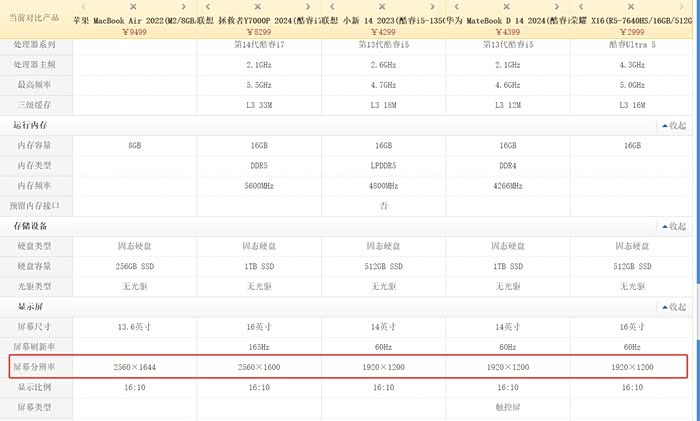This screenshot has width=700, height=421.
Task: Click the L3 33M cache cell
Action: pos(259,105)
